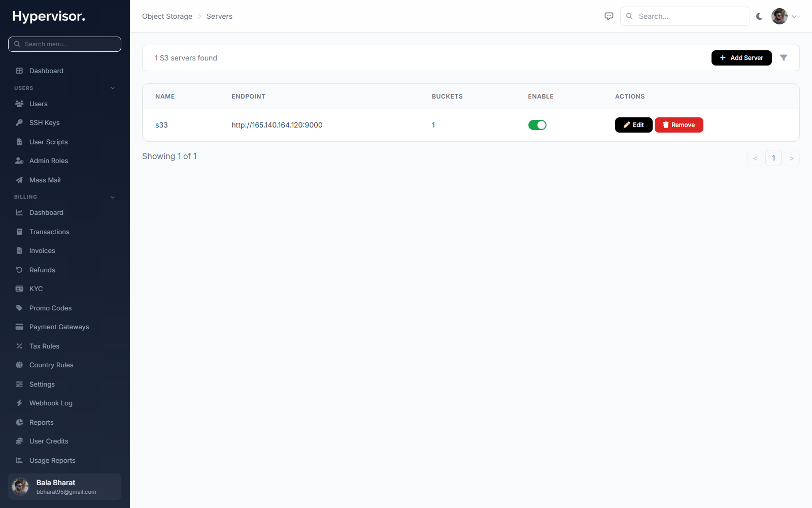Collapse the BILLING sidebar section
This screenshot has height=508, width=812.
pyautogui.click(x=113, y=197)
